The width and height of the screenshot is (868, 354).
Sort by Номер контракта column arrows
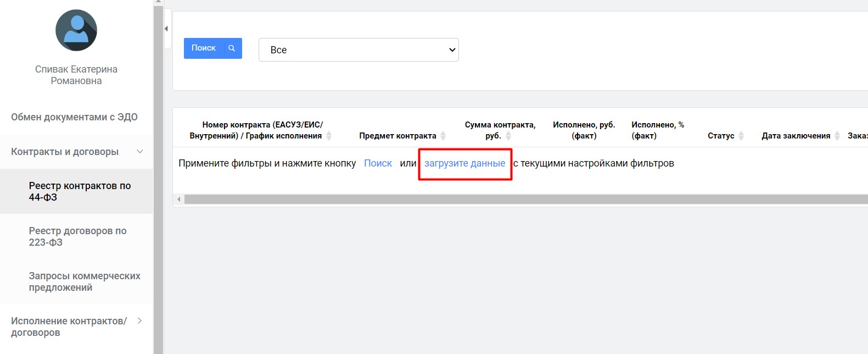329,136
